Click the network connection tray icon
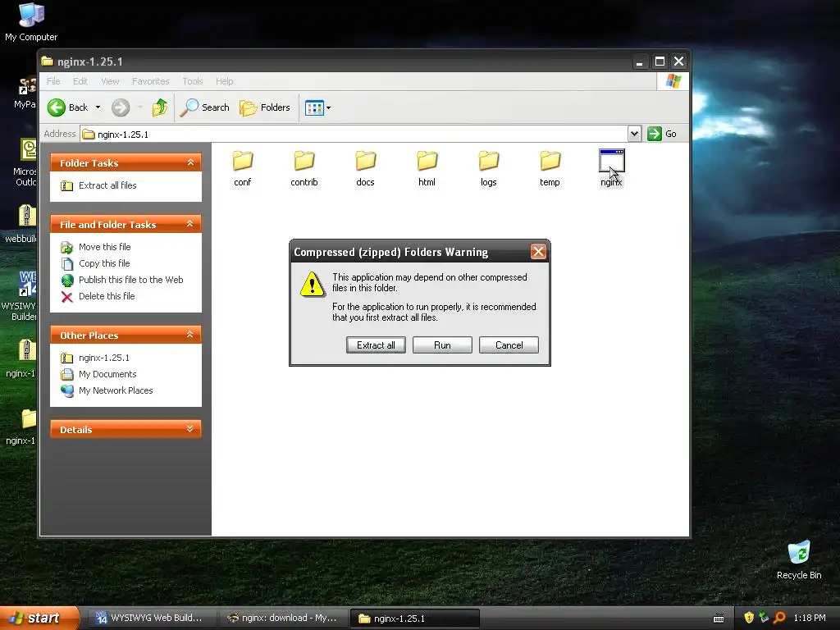Image resolution: width=840 pixels, height=630 pixels. (764, 618)
